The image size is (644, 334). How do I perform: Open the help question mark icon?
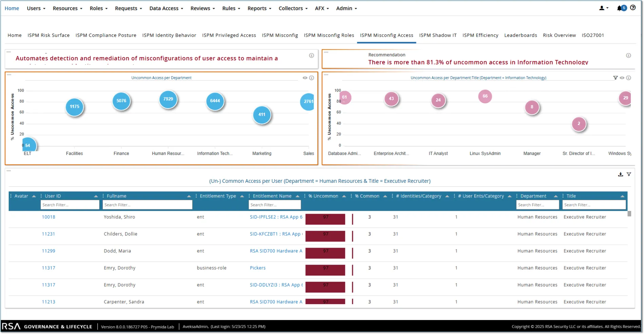[x=633, y=8]
